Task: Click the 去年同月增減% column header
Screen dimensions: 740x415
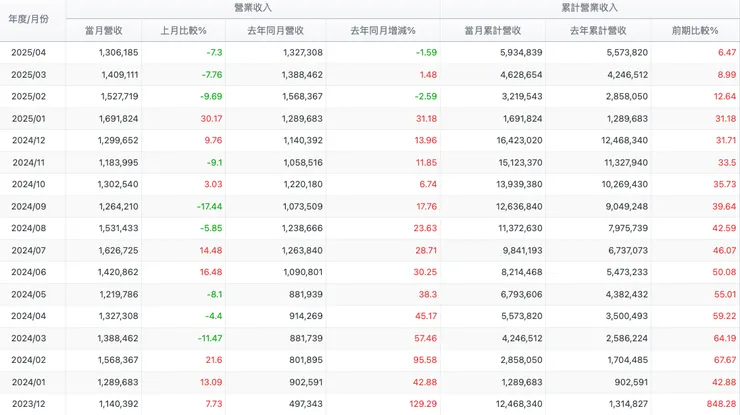Action: click(383, 31)
